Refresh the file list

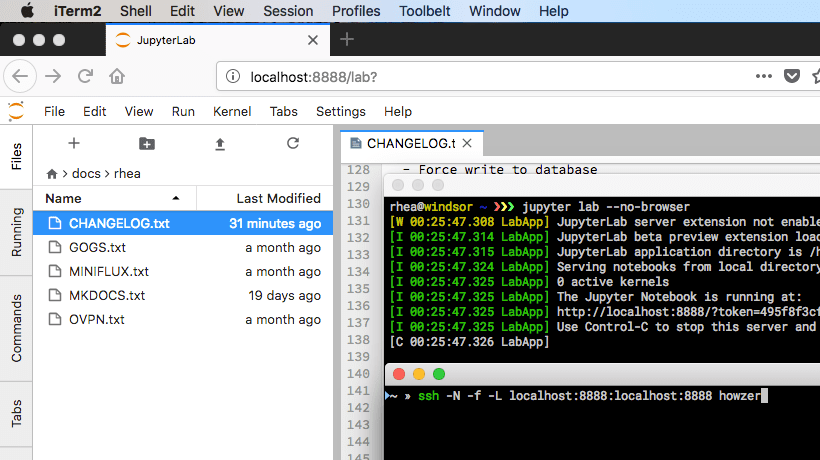click(x=293, y=143)
